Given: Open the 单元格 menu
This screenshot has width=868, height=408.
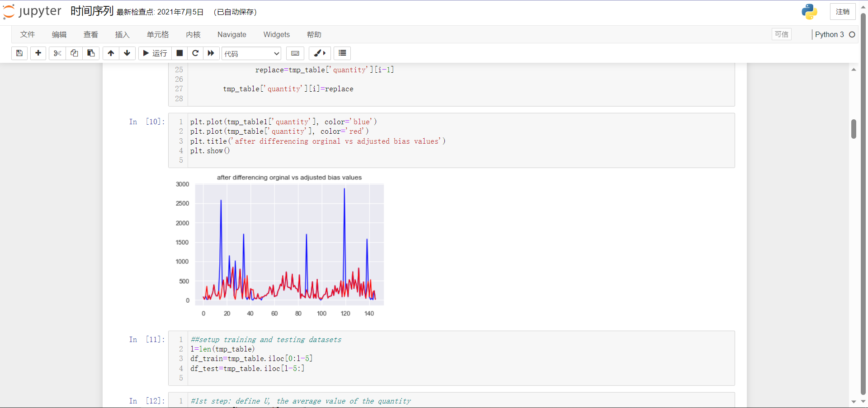Looking at the screenshot, I should [x=158, y=34].
